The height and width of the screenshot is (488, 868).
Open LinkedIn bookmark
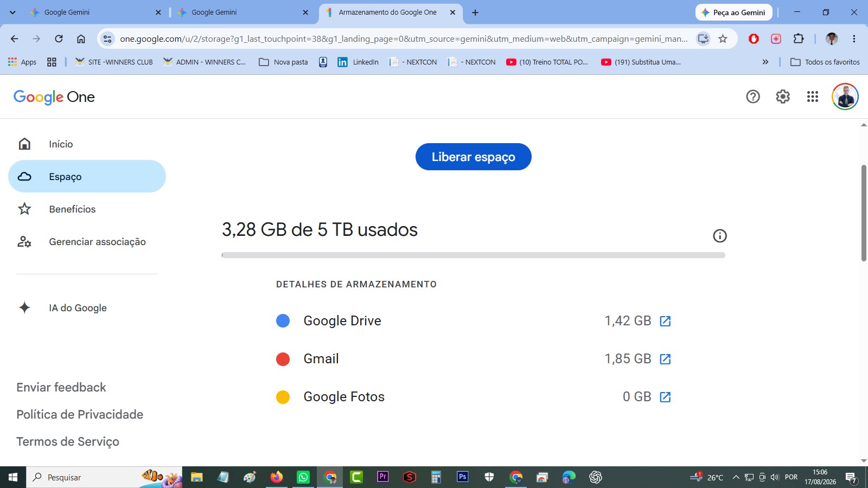[x=358, y=62]
